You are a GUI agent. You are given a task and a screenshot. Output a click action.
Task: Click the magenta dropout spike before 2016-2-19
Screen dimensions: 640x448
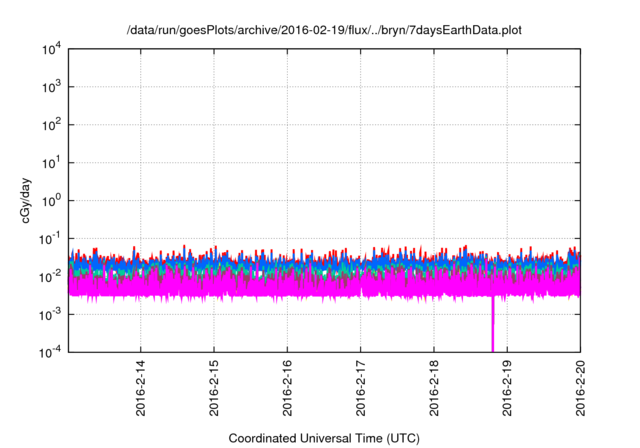click(493, 324)
